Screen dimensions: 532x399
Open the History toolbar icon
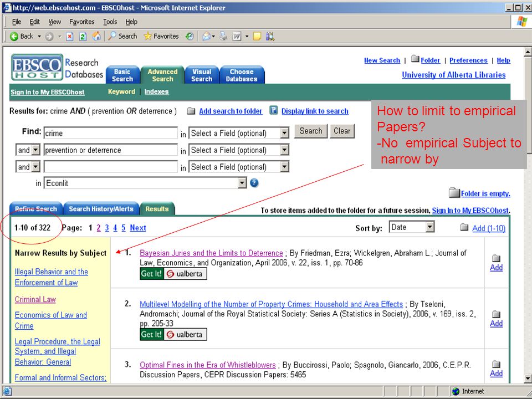point(190,37)
